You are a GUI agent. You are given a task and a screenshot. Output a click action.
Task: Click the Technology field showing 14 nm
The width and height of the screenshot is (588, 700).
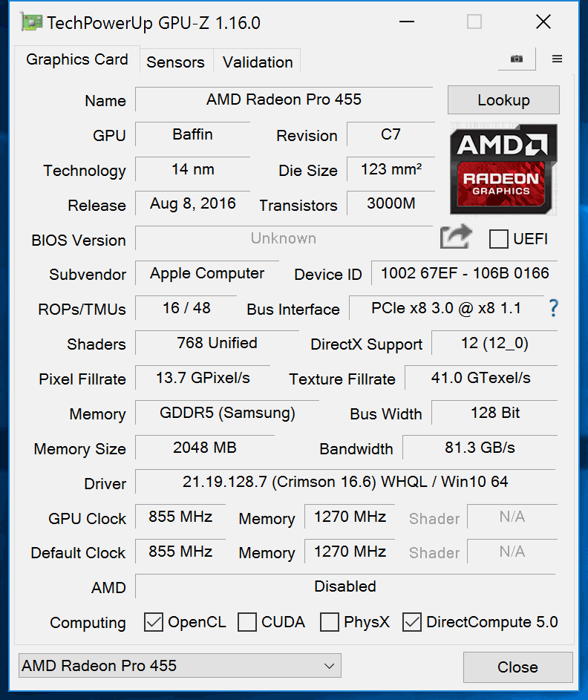(192, 169)
